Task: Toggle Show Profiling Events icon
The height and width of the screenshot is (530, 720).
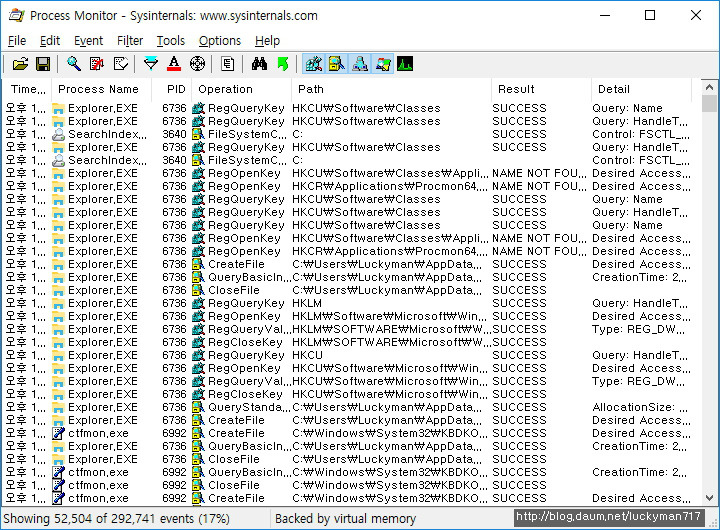Action: tap(405, 64)
